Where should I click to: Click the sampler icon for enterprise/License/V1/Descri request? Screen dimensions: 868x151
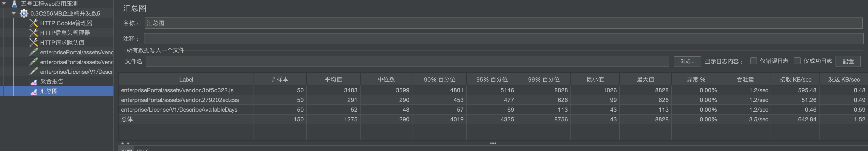[33, 72]
